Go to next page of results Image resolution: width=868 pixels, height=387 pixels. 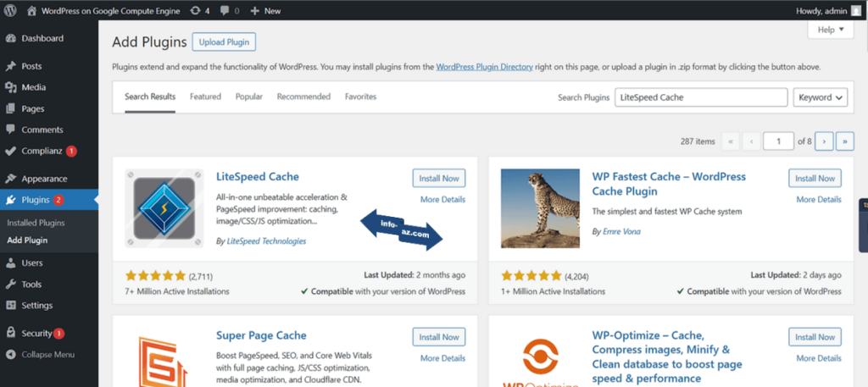tap(824, 141)
